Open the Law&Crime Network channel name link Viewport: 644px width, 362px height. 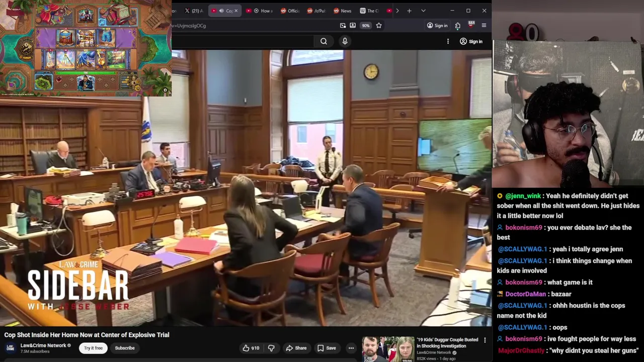point(43,345)
